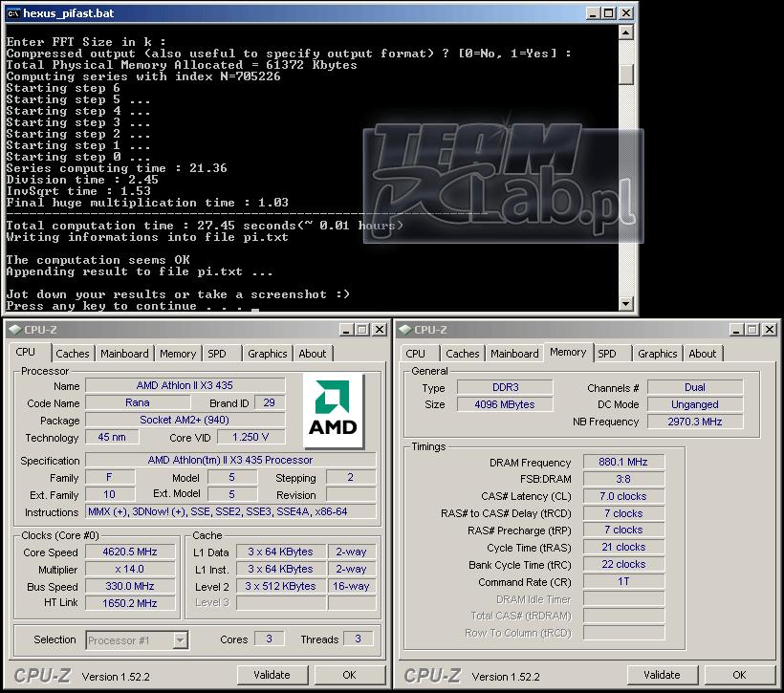Click OK in right CPU-Z window
Screen dimensions: 784x693
(x=739, y=675)
